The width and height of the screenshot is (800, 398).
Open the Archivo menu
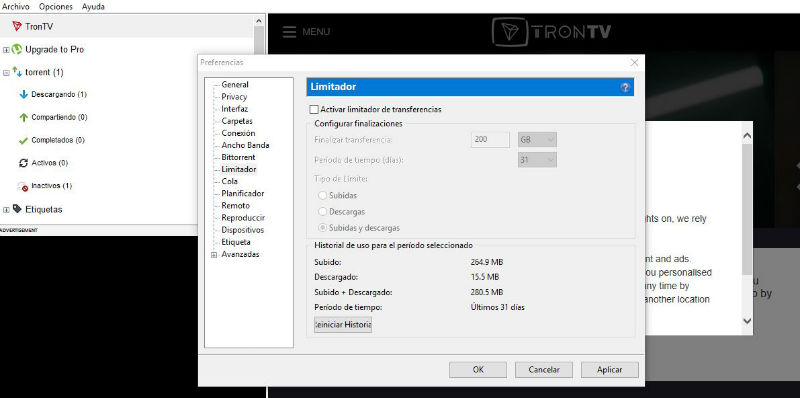coord(16,7)
